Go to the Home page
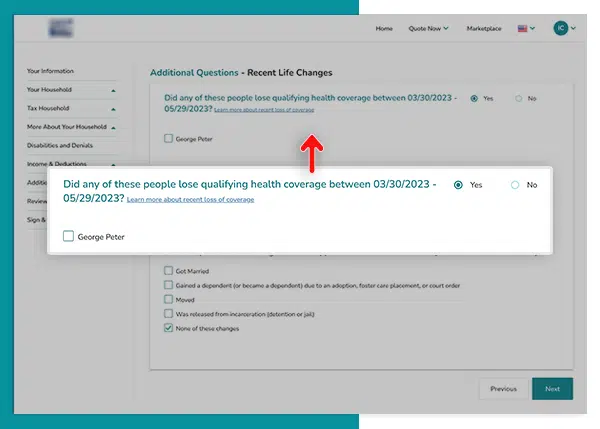The height and width of the screenshot is (429, 600). pyautogui.click(x=384, y=28)
